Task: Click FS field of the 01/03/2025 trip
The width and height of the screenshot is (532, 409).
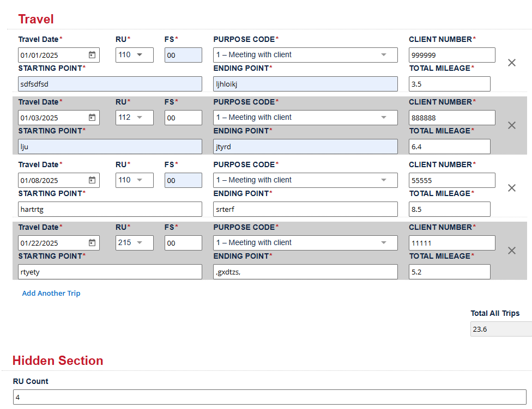Action: (x=183, y=118)
